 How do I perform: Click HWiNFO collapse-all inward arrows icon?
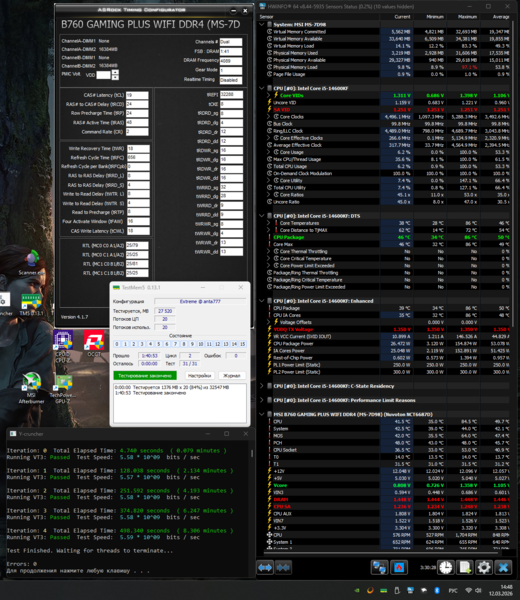pyautogui.click(x=283, y=567)
